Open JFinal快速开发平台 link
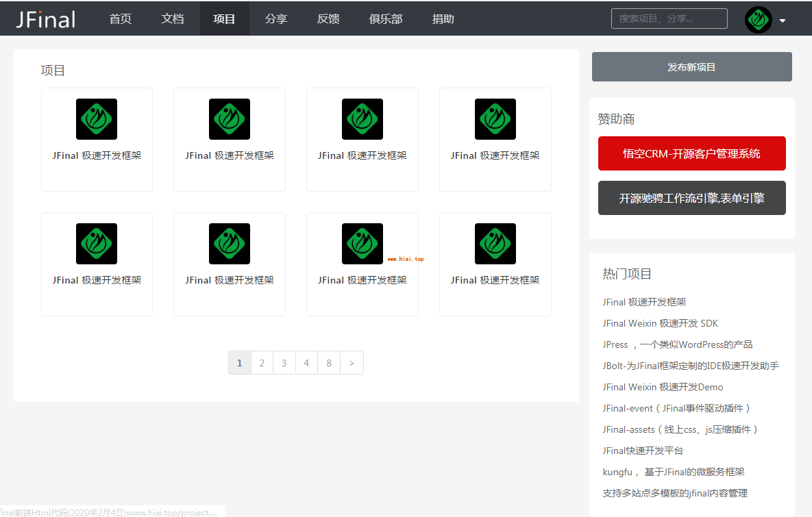Image resolution: width=812 pixels, height=517 pixels. [x=643, y=451]
